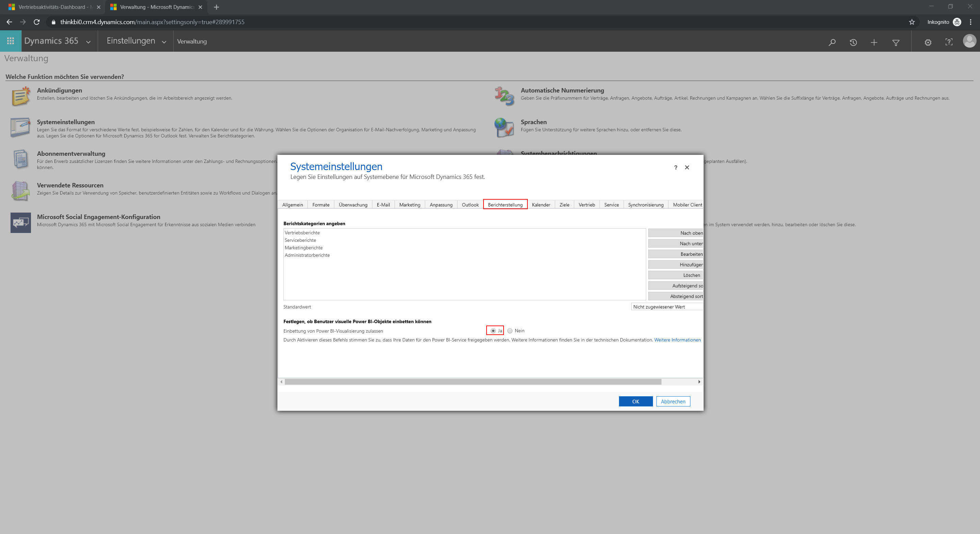Click the dialog horizontal scrollbar thumb
The height and width of the screenshot is (534, 980).
(473, 382)
